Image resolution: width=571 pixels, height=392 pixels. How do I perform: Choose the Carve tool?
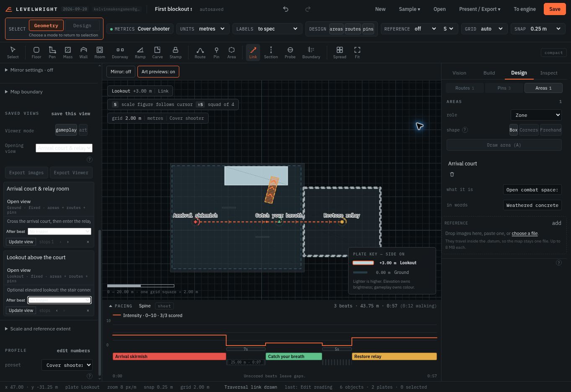tap(158, 53)
